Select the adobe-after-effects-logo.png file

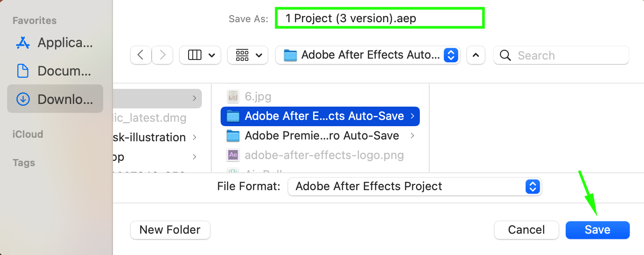click(324, 155)
